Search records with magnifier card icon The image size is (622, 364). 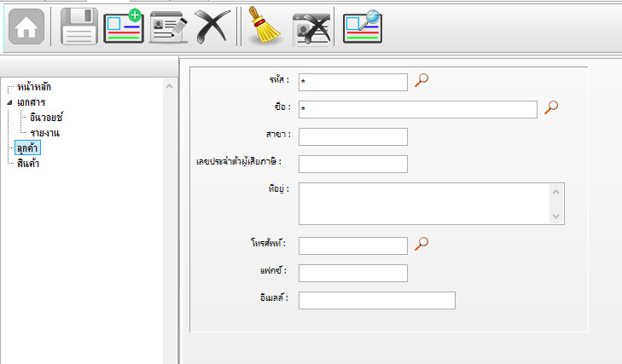[x=362, y=26]
